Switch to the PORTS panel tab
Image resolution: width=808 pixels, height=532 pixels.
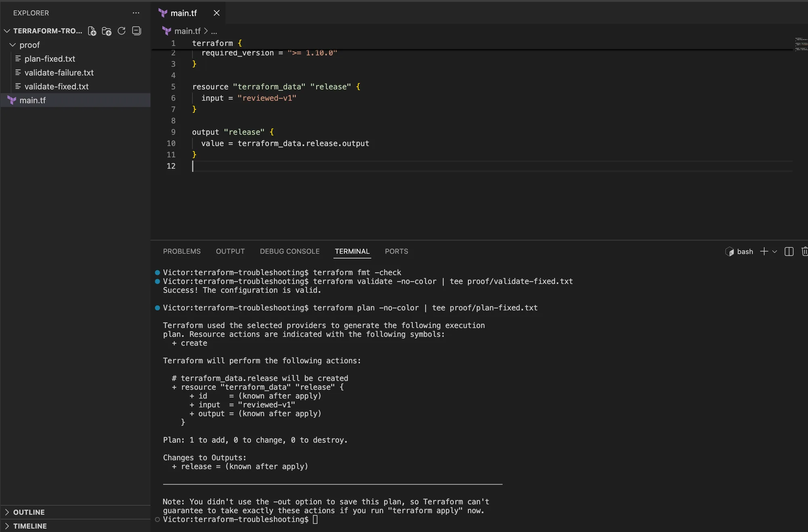pyautogui.click(x=396, y=251)
